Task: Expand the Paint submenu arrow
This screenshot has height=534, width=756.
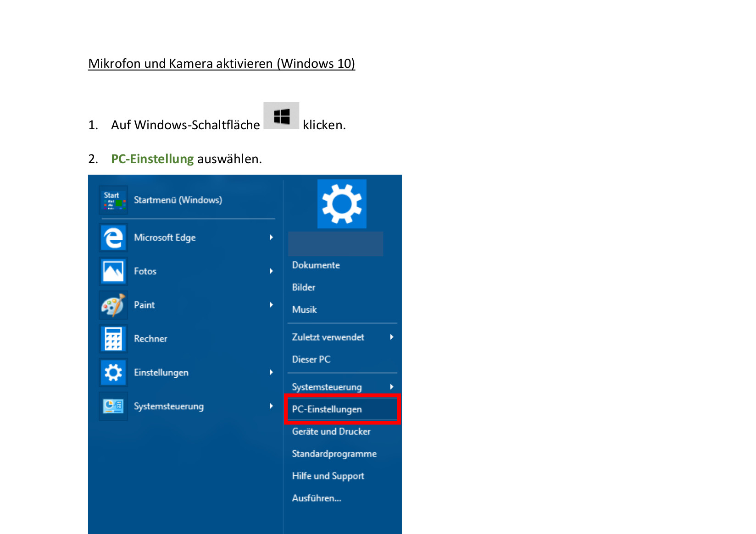Action: [271, 305]
